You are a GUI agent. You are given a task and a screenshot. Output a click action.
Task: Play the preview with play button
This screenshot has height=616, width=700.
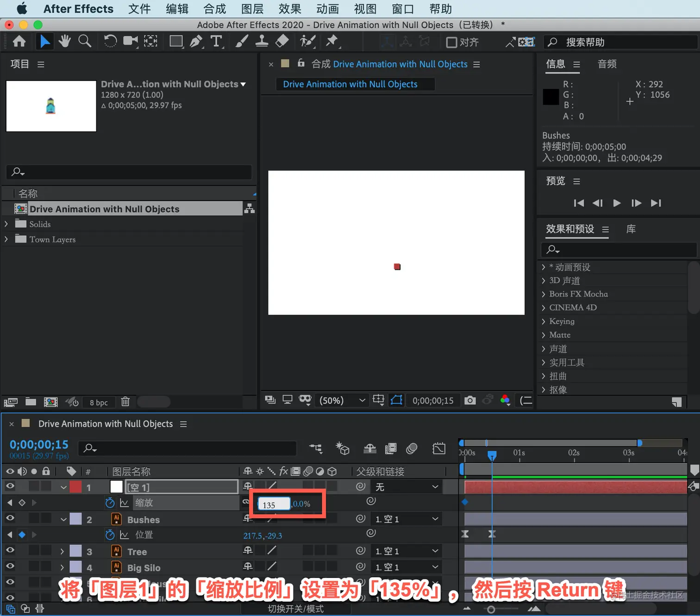tap(617, 203)
